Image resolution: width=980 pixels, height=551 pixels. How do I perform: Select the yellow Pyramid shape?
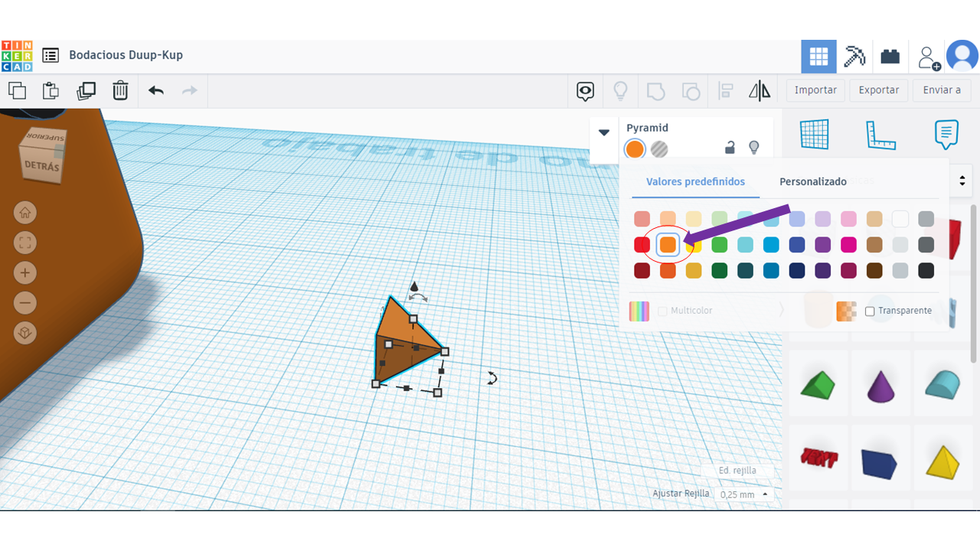coord(942,461)
